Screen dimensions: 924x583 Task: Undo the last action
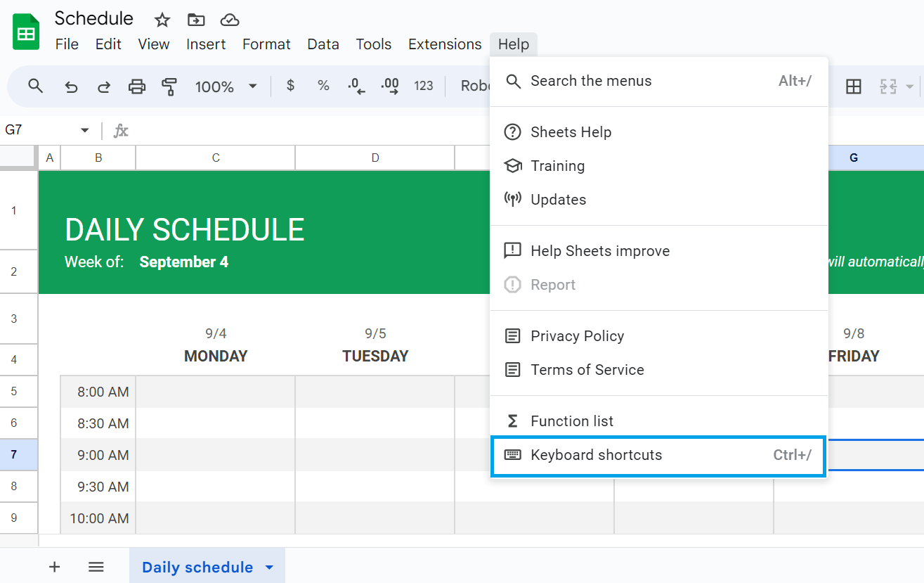point(71,87)
